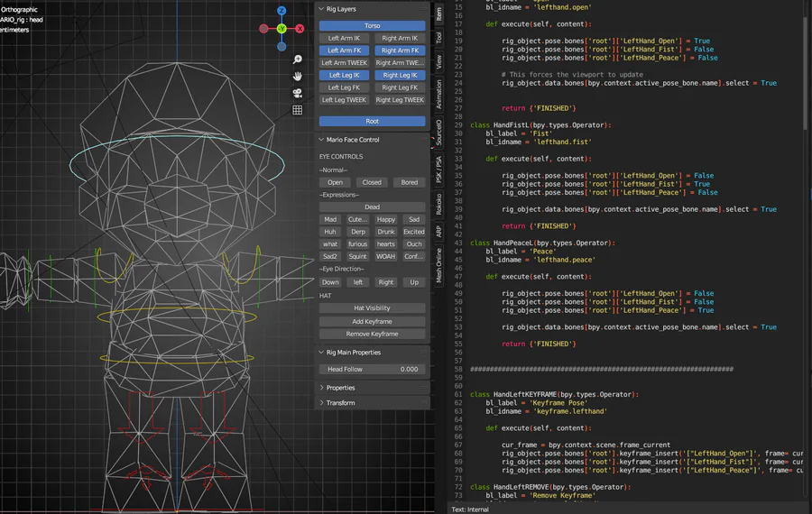The width and height of the screenshot is (812, 514).
Task: Switch to the SourceIO sidebar tab
Action: coord(438,132)
